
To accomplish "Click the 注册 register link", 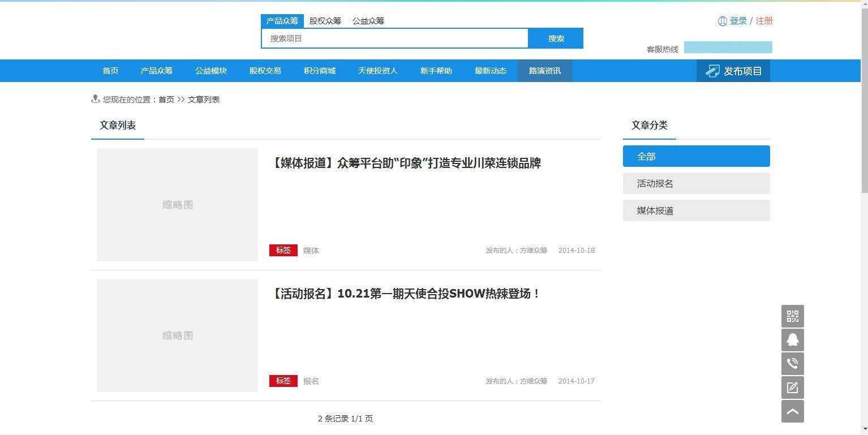I will [764, 21].
